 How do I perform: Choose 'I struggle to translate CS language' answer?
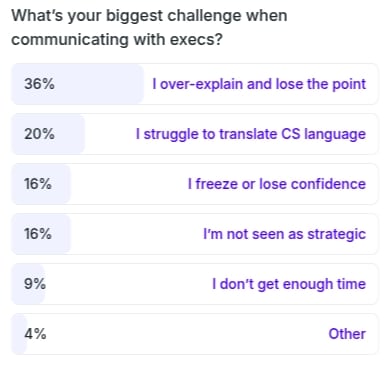(x=195, y=134)
